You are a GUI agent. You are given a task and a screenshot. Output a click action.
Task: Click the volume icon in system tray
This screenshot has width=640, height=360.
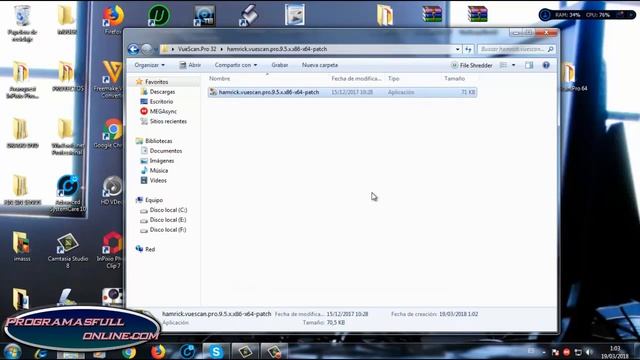[x=589, y=352]
